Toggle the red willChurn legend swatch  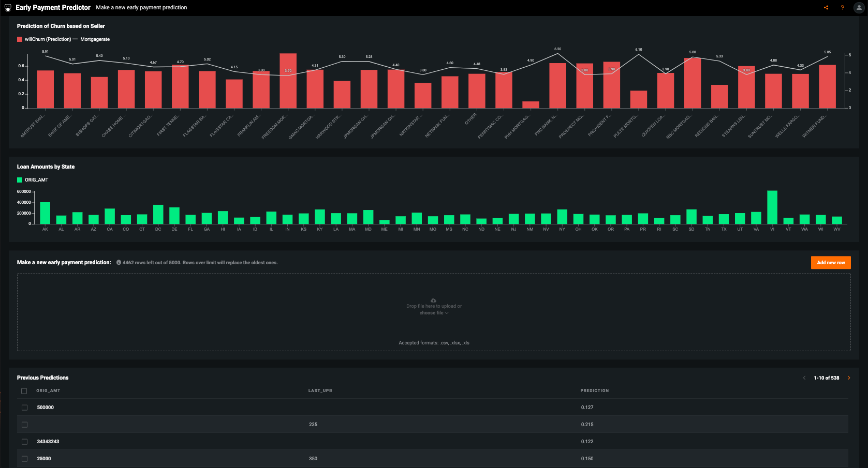20,39
